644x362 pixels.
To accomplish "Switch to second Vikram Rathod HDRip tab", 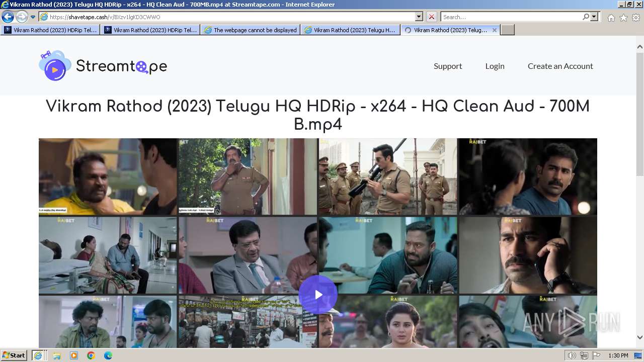I will click(x=150, y=30).
